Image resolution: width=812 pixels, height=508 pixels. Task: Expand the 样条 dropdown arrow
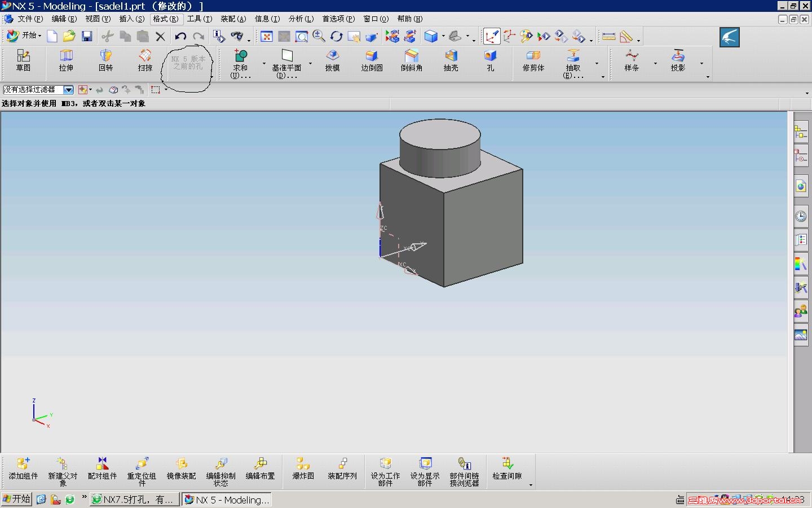[x=655, y=63]
